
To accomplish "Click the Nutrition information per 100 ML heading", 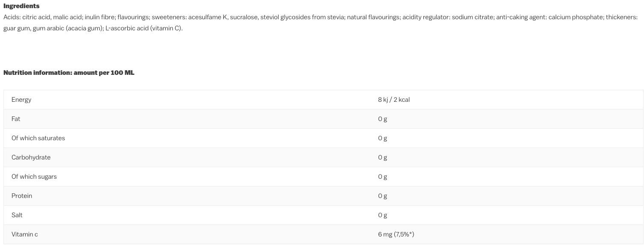I will click(x=69, y=73).
